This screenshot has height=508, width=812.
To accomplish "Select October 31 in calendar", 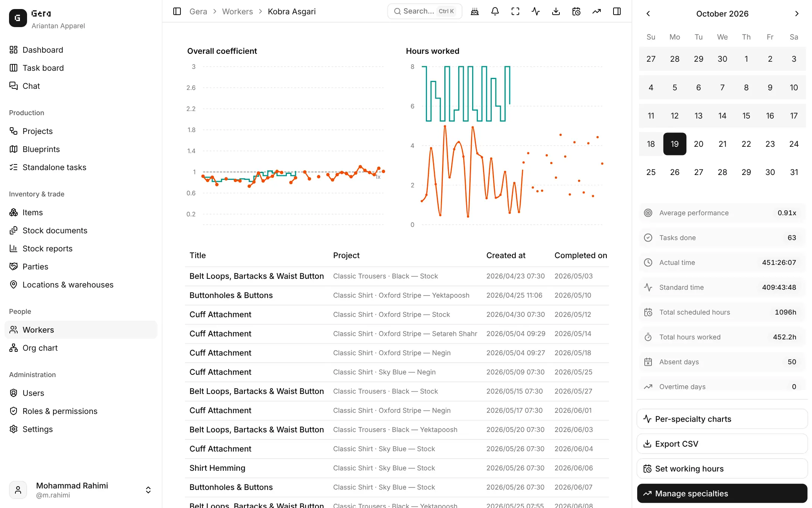I will click(794, 172).
